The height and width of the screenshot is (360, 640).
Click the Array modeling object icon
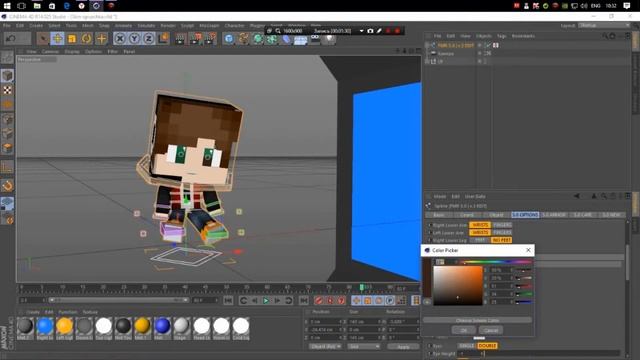coord(272,40)
